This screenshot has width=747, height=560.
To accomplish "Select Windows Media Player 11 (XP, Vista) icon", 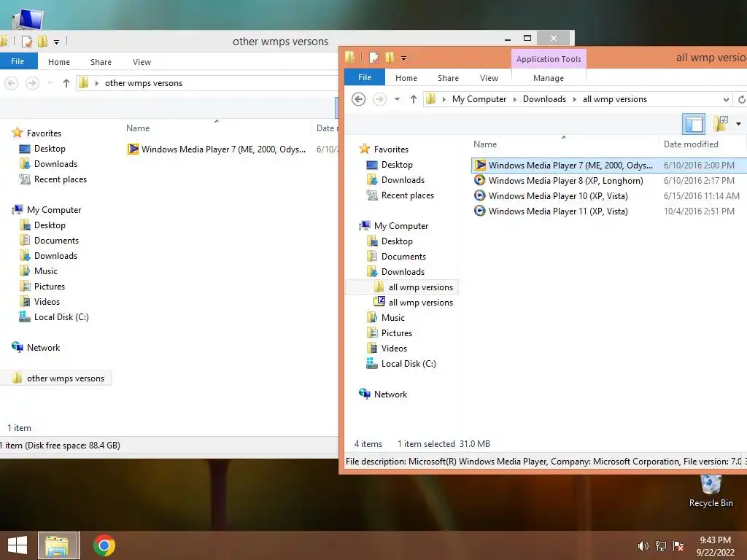I will (x=480, y=211).
